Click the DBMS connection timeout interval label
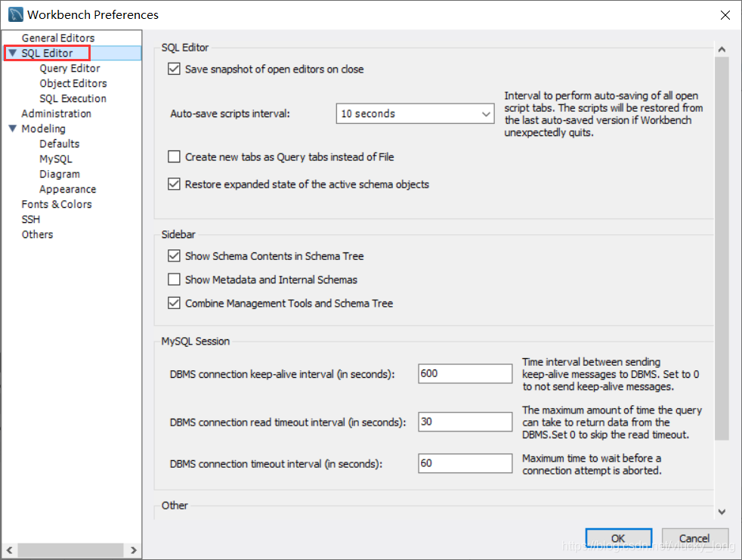 [276, 464]
